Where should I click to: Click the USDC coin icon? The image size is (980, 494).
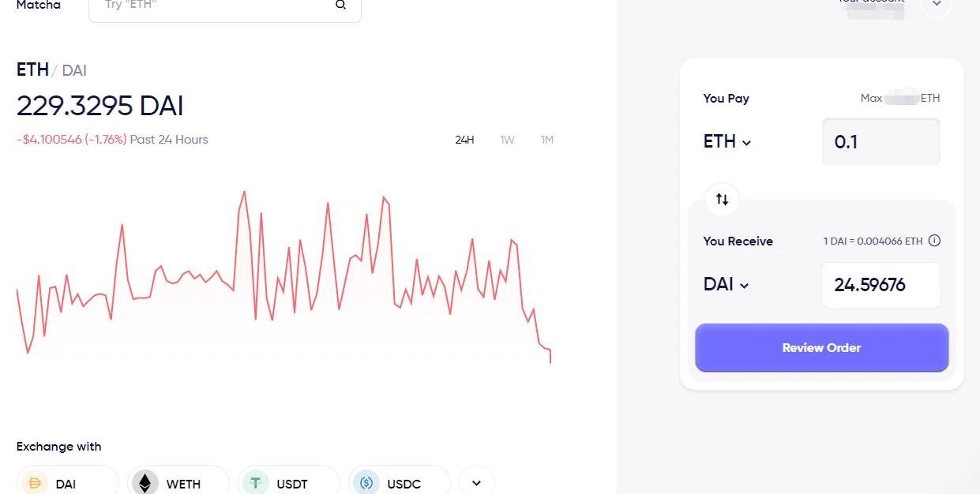pos(366,483)
